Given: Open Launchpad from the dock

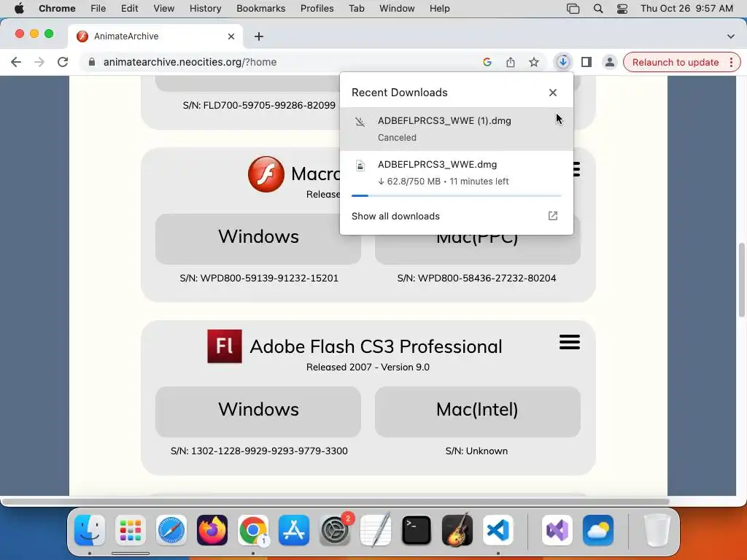Looking at the screenshot, I should point(131,530).
